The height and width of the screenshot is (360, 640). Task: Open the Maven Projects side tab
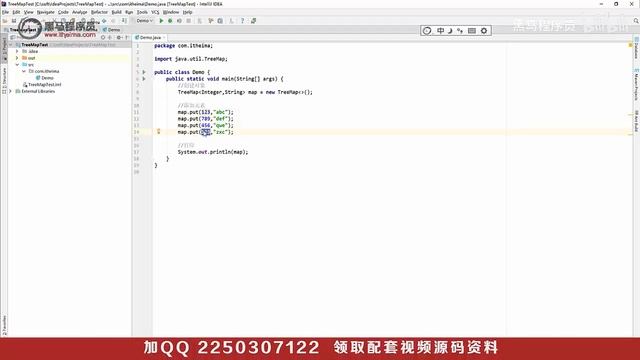click(636, 84)
